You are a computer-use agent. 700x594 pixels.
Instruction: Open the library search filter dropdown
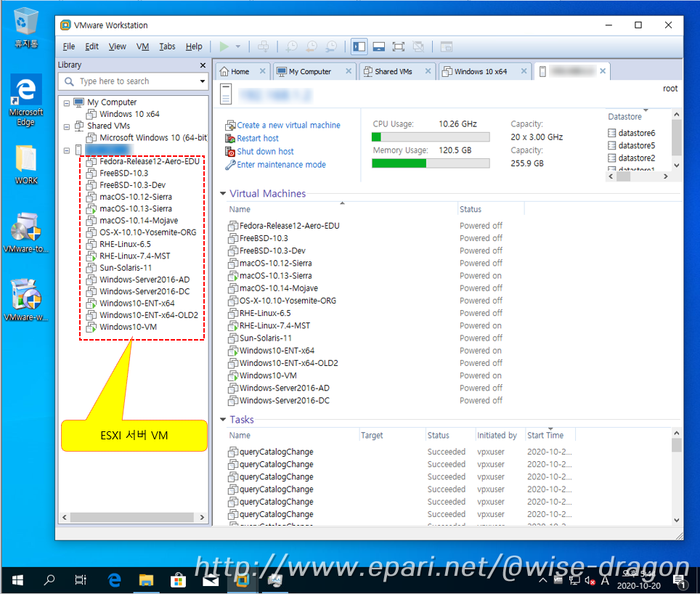[203, 81]
